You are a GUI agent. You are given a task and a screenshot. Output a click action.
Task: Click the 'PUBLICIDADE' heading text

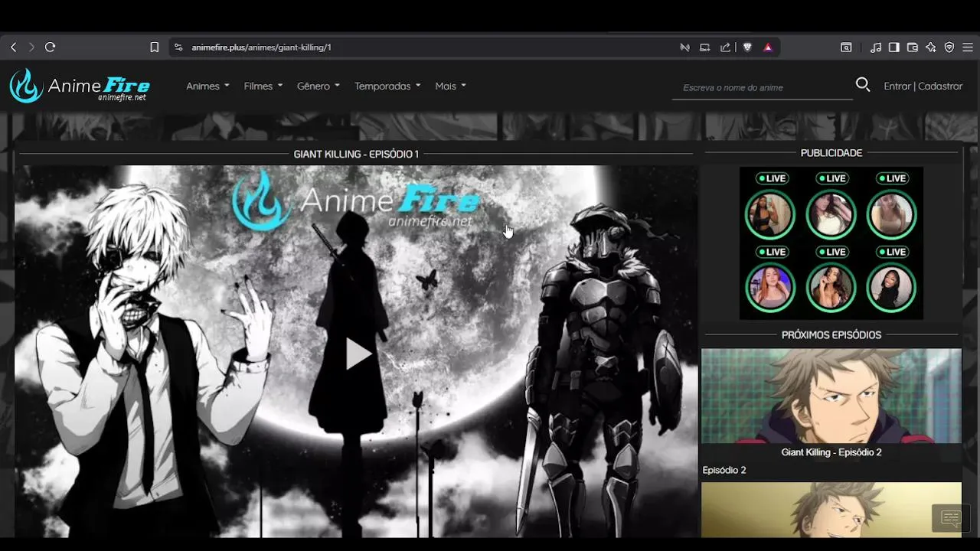831,153
